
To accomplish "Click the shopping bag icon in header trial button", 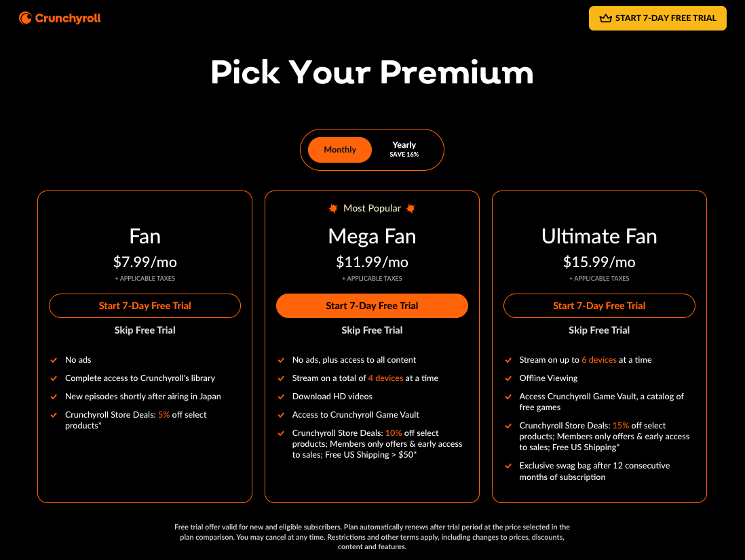I will click(605, 18).
